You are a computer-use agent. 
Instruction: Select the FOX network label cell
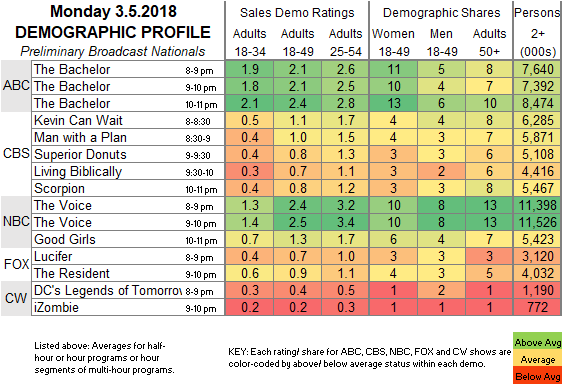click(x=16, y=265)
